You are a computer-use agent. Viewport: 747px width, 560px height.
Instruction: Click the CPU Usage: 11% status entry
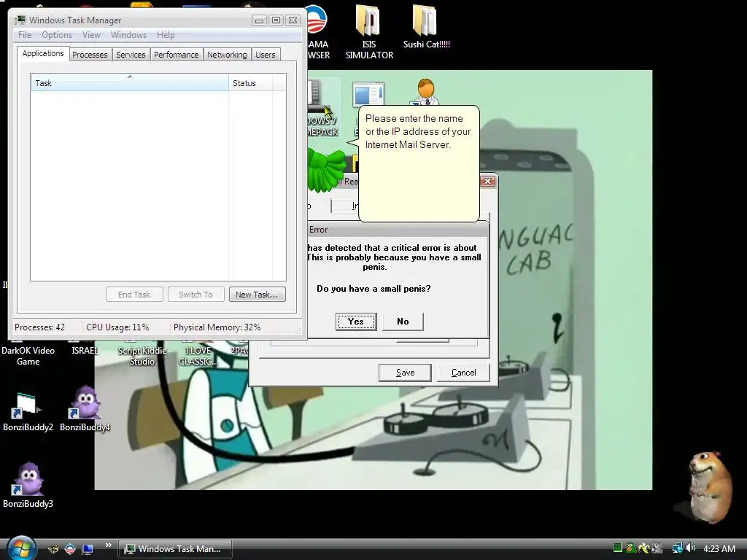pos(117,327)
